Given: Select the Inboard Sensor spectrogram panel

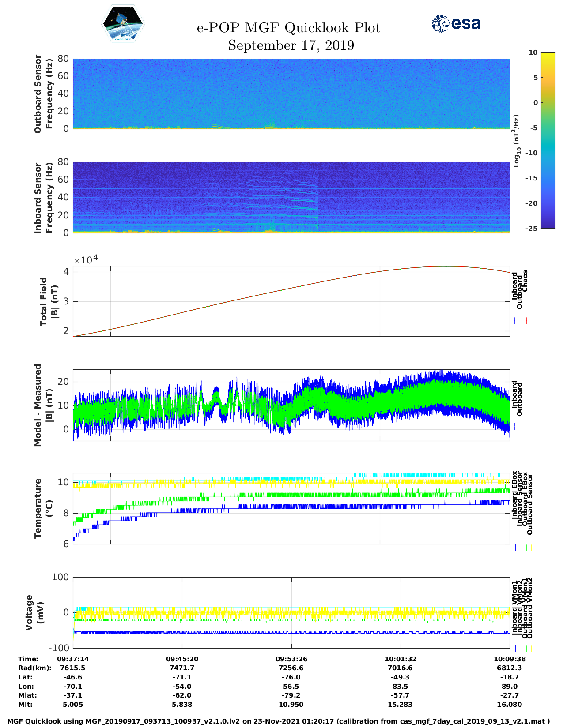Looking at the screenshot, I should [291, 197].
